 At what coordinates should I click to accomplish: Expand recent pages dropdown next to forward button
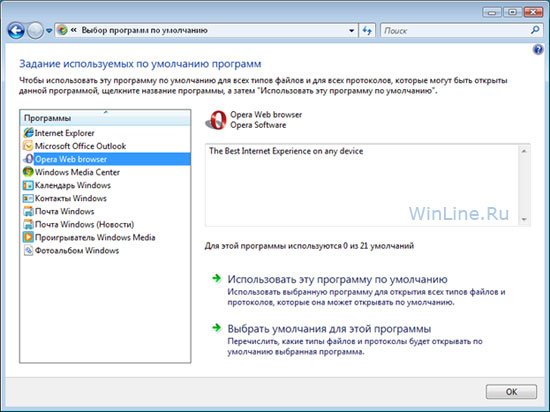click(49, 31)
